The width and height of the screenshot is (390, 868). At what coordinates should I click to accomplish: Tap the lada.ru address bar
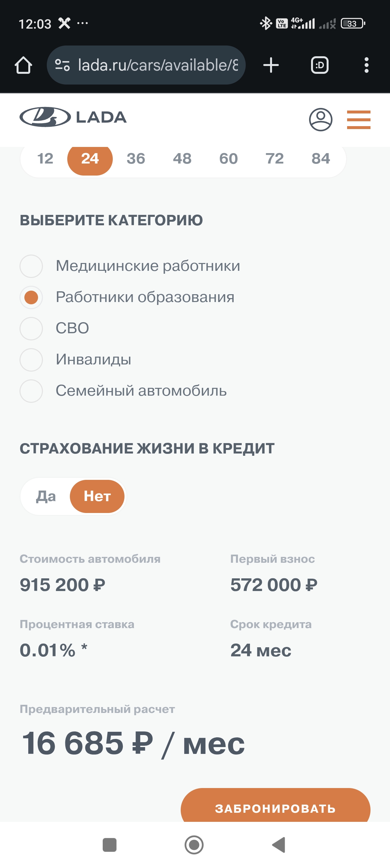click(x=146, y=65)
